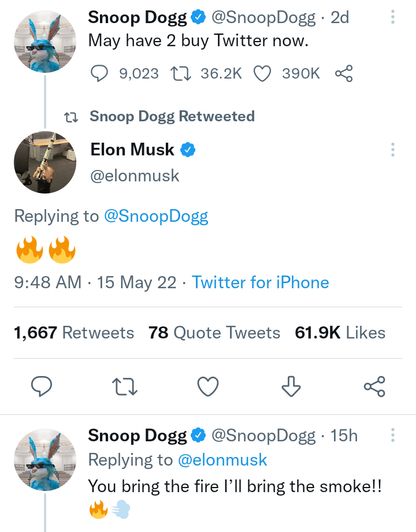Open Elon Musk's profile picture
The image size is (416, 532).
(x=45, y=162)
